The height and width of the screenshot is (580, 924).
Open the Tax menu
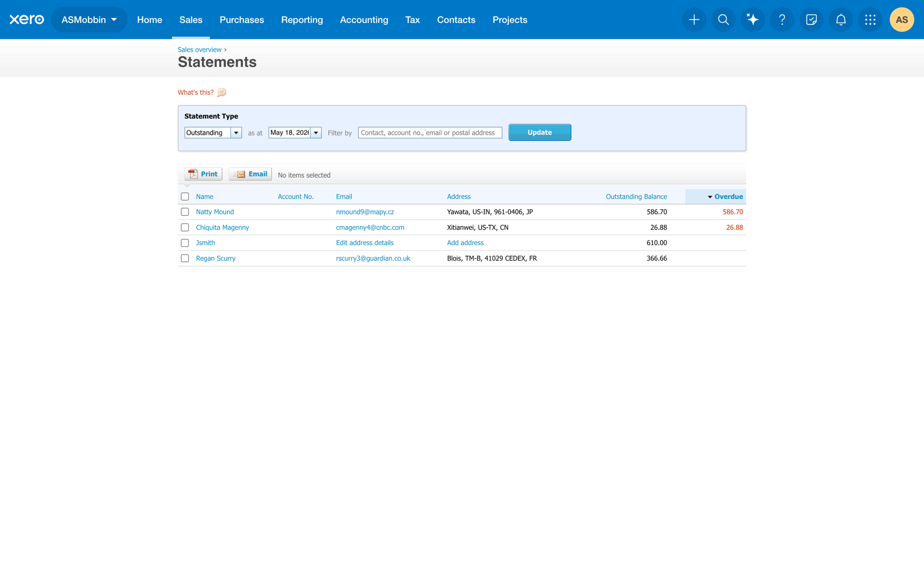[412, 20]
